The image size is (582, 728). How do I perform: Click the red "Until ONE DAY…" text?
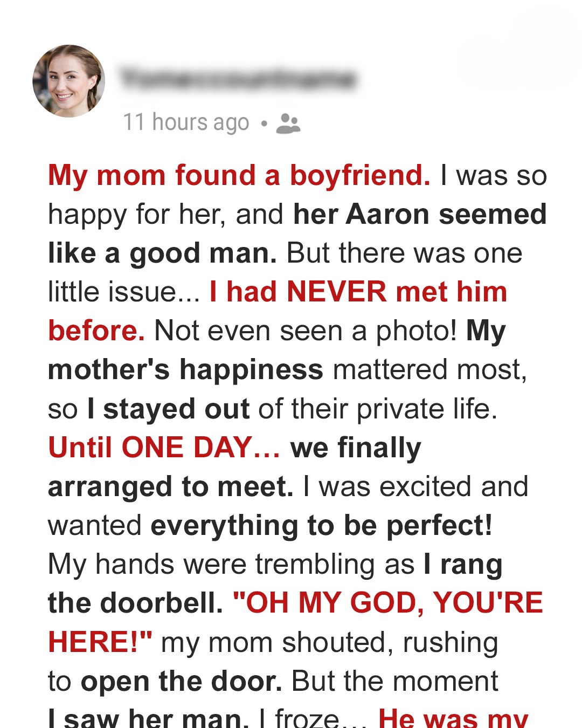click(164, 448)
